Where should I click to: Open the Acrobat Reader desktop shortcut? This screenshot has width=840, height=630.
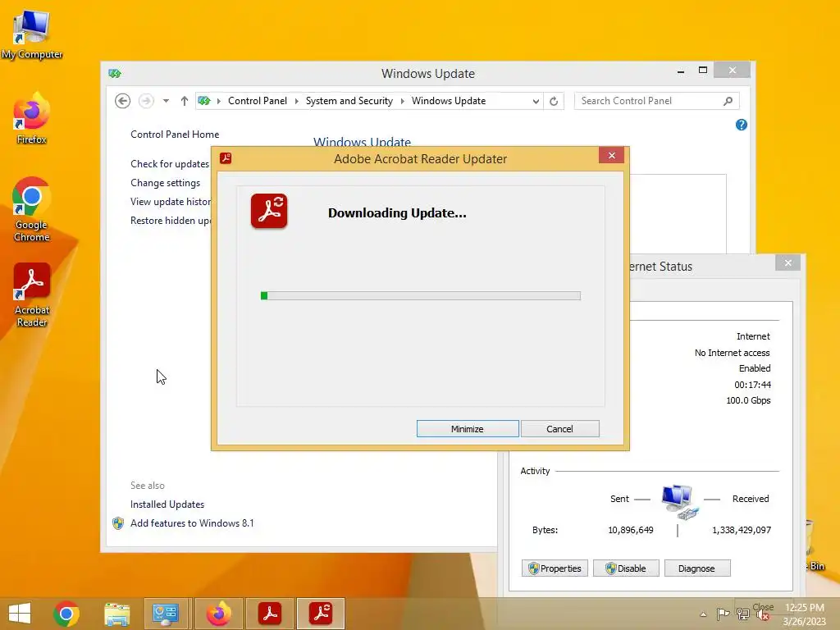[32, 294]
